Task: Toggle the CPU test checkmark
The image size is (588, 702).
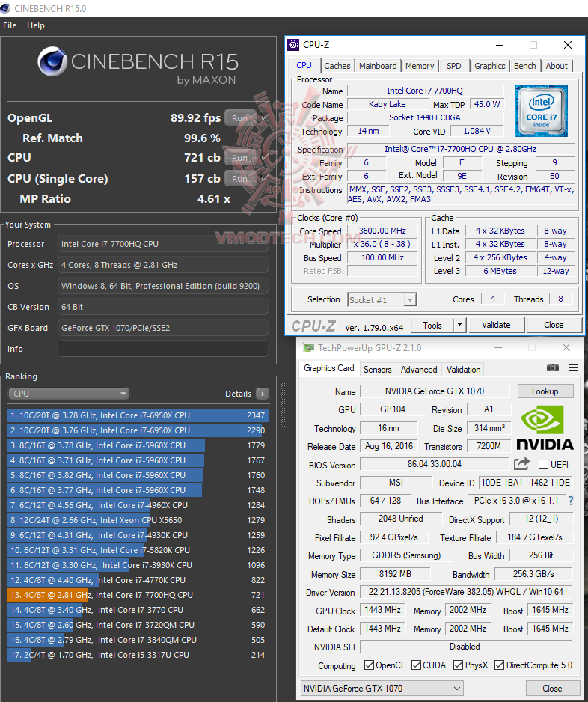Action: (265, 158)
